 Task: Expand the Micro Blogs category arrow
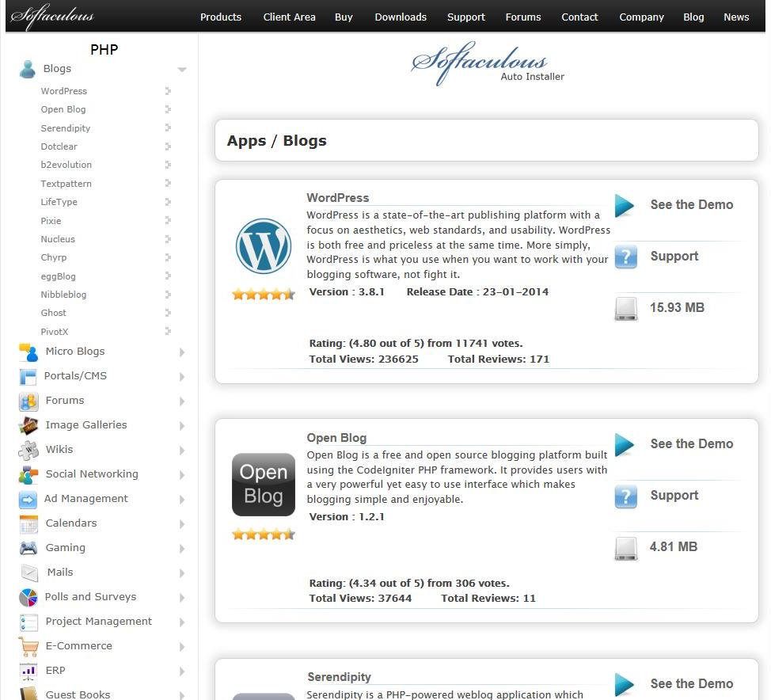[x=182, y=352]
